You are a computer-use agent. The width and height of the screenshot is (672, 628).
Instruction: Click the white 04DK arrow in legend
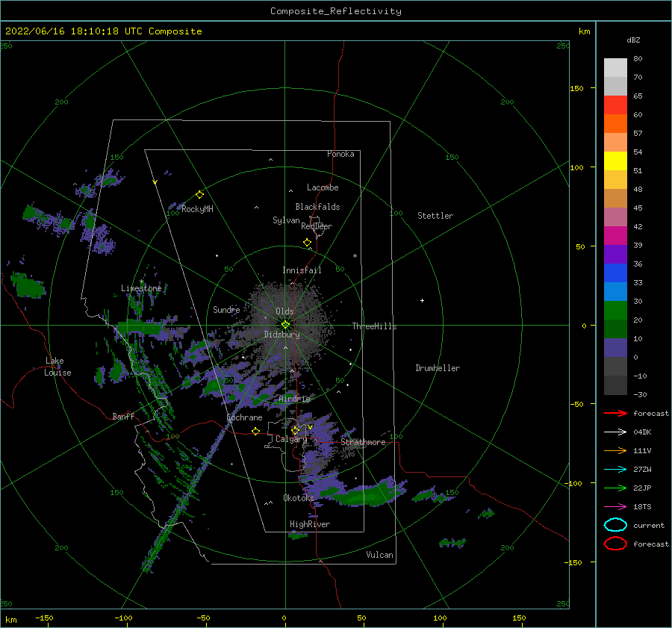[615, 432]
